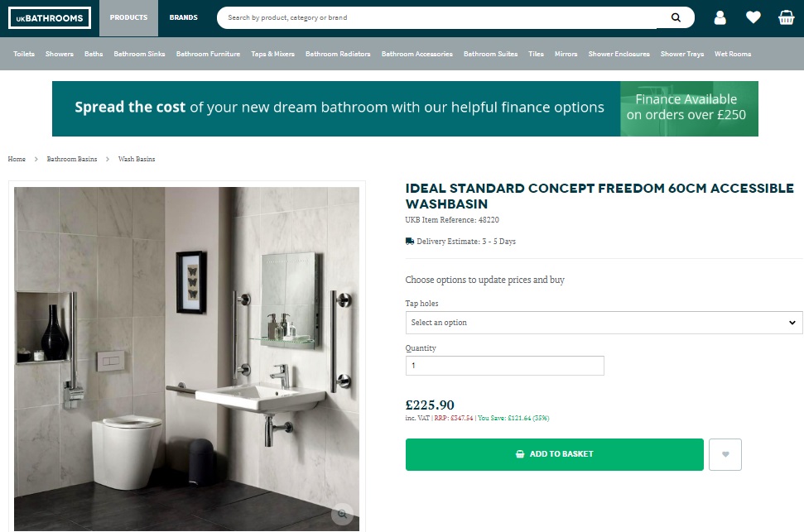Go to Home breadcrumb link

coord(17,160)
